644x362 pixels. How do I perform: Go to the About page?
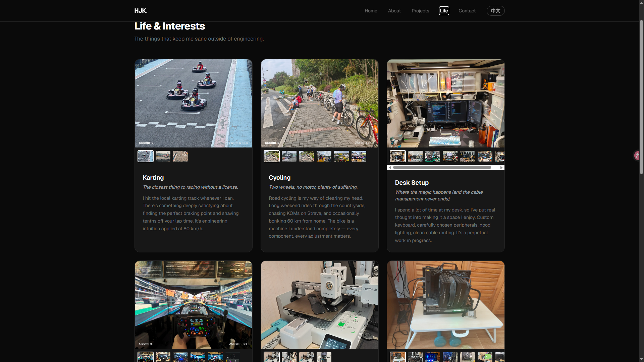click(394, 11)
